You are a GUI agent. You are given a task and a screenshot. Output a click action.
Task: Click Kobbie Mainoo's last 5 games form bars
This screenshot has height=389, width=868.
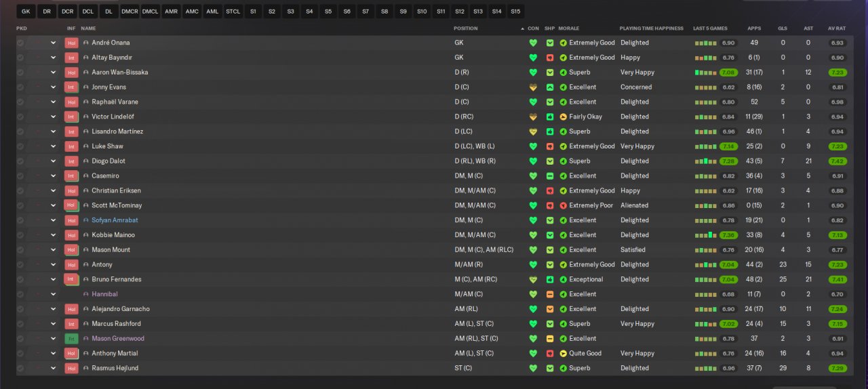[705, 235]
